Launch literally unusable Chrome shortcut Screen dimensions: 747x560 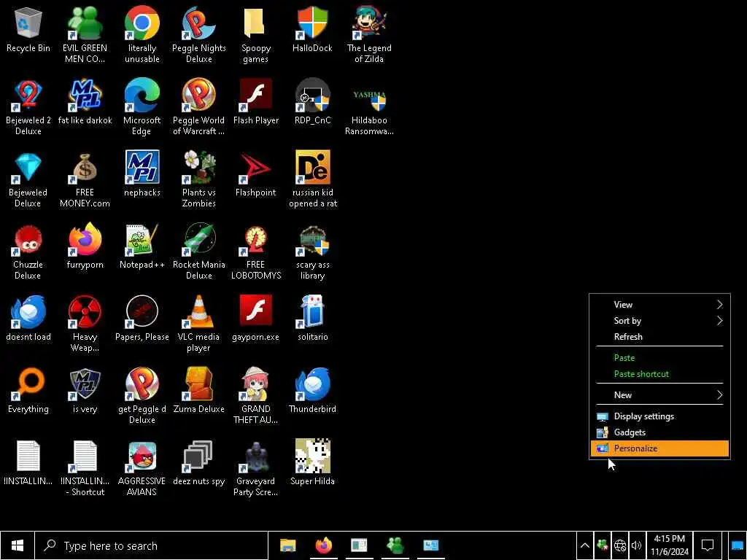[x=142, y=34]
